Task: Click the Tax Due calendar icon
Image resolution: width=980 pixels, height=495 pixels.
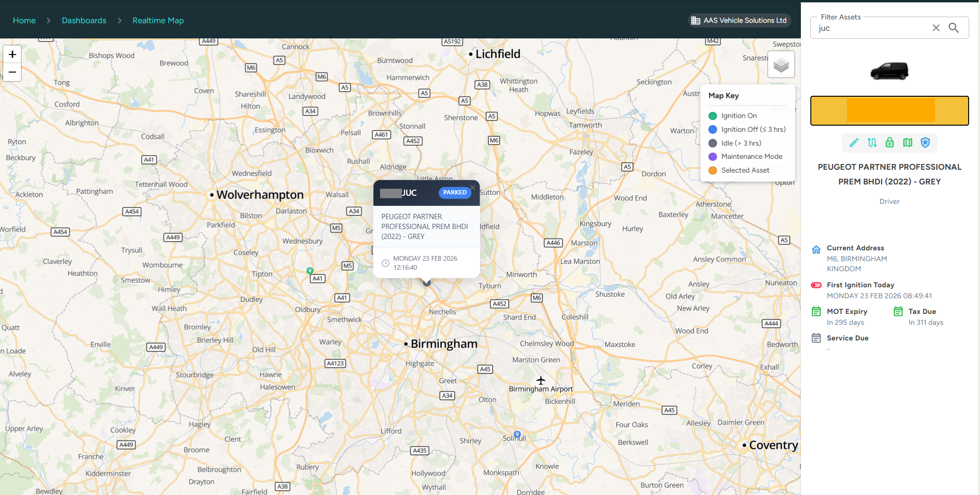Action: click(x=898, y=312)
